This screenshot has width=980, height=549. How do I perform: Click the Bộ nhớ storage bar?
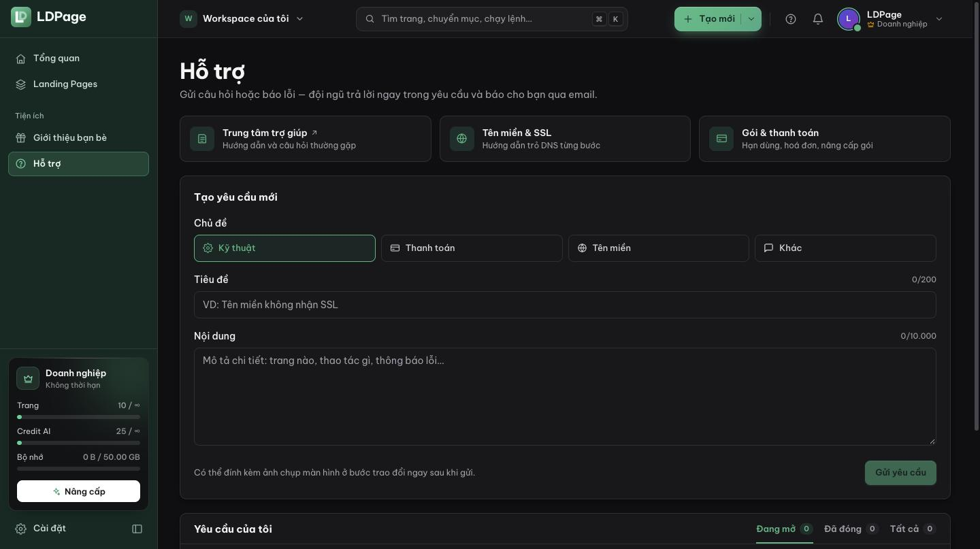click(x=78, y=469)
